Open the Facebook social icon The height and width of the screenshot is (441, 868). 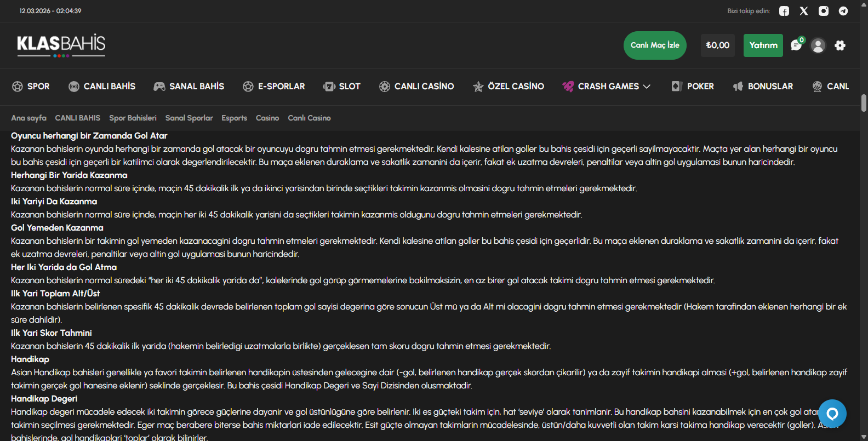click(x=784, y=11)
